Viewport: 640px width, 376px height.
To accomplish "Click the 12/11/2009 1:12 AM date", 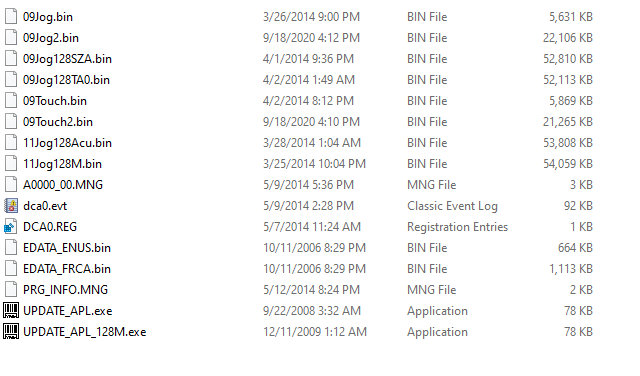I will (315, 332).
